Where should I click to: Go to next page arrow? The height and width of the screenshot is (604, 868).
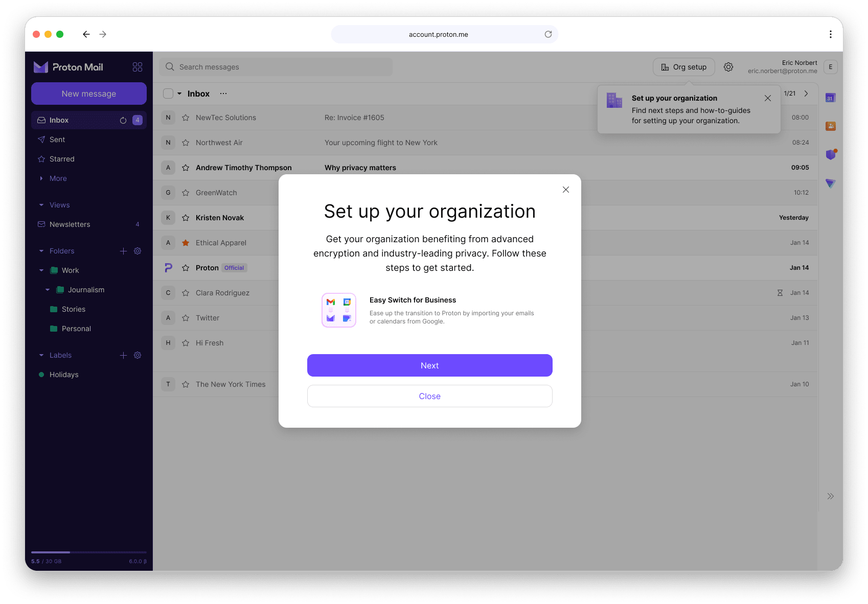coord(806,94)
